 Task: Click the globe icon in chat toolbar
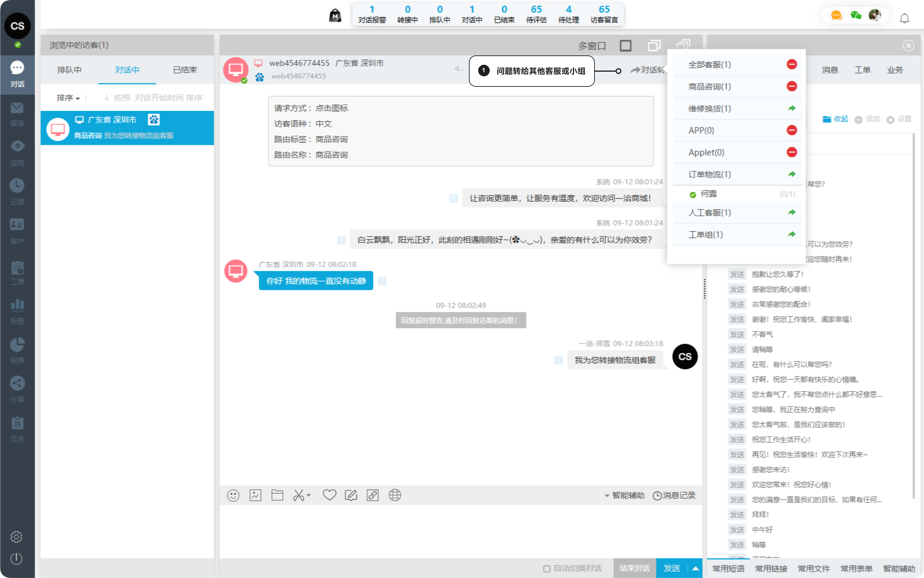point(395,495)
